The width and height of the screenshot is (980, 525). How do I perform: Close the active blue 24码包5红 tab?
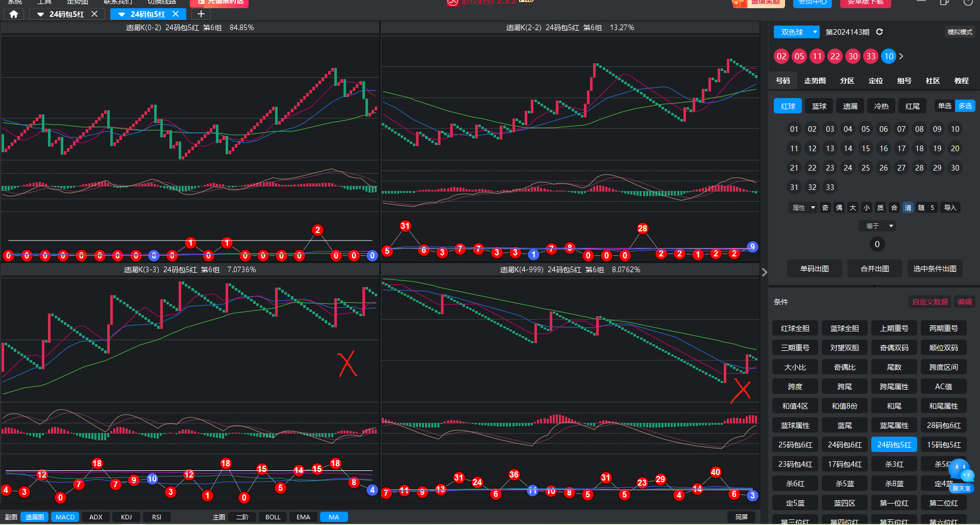tap(176, 14)
